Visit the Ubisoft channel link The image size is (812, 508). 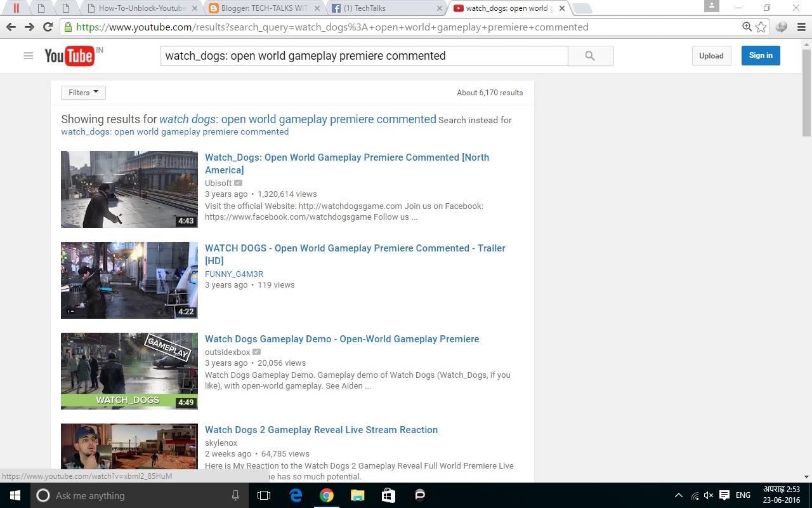point(218,184)
